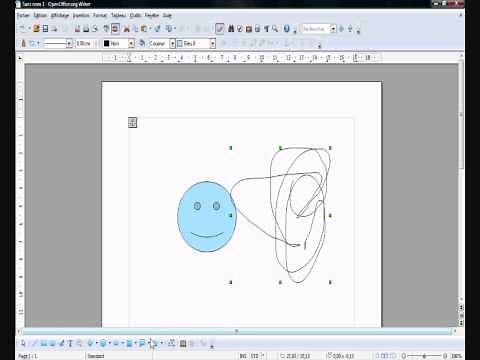Click the Page 1 / 1 status field
Viewport: 480px width, 360px height.
tap(28, 356)
